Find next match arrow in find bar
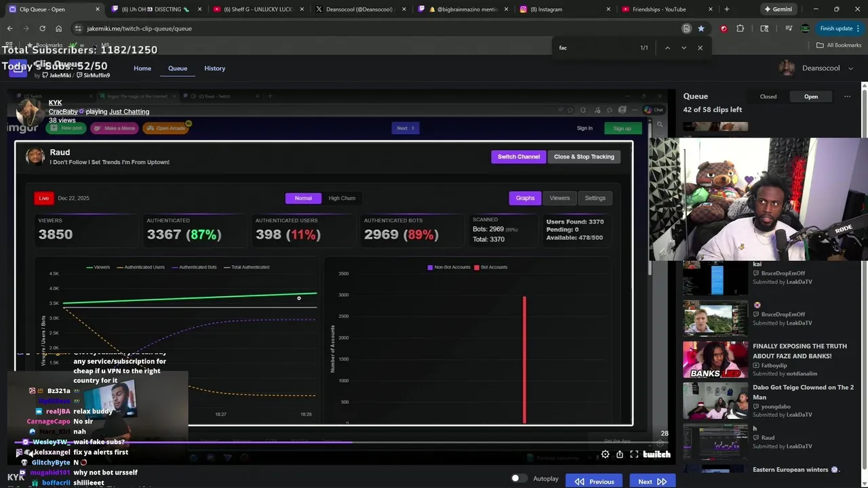 pyautogui.click(x=684, y=47)
